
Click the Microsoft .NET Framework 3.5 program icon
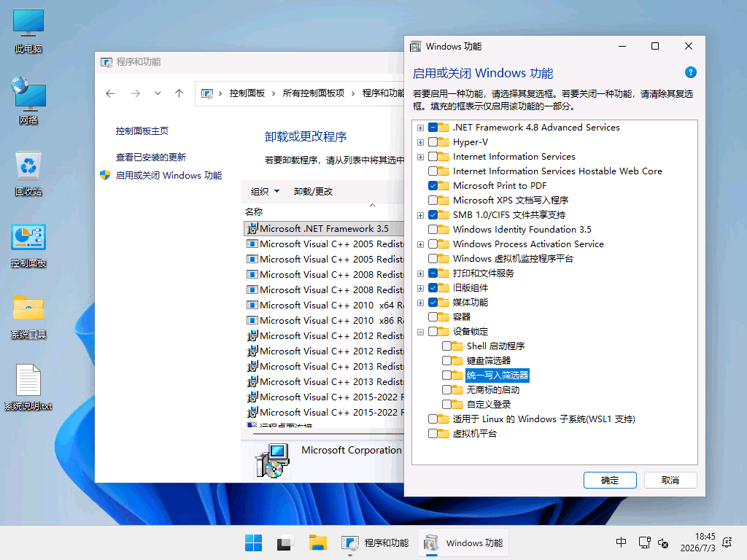click(x=252, y=228)
